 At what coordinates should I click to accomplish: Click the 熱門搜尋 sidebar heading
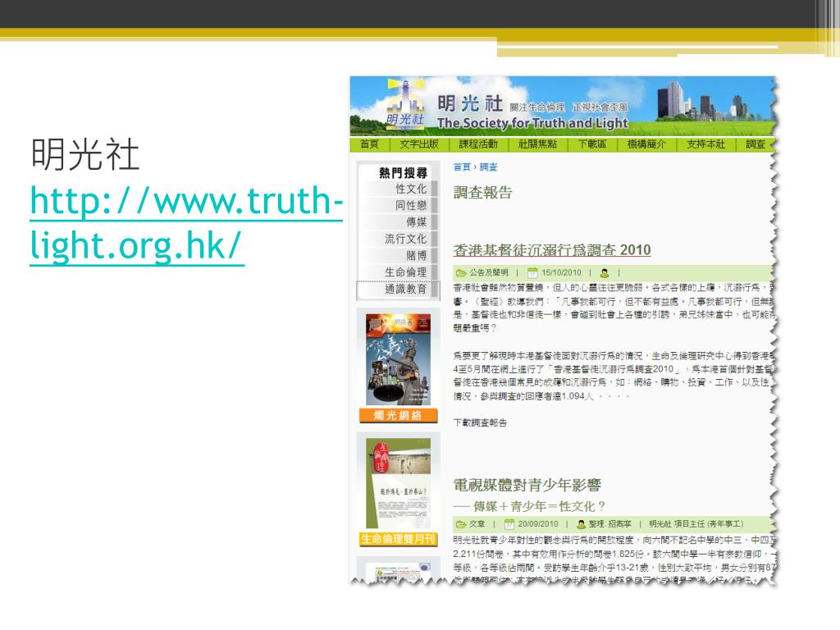click(x=403, y=172)
